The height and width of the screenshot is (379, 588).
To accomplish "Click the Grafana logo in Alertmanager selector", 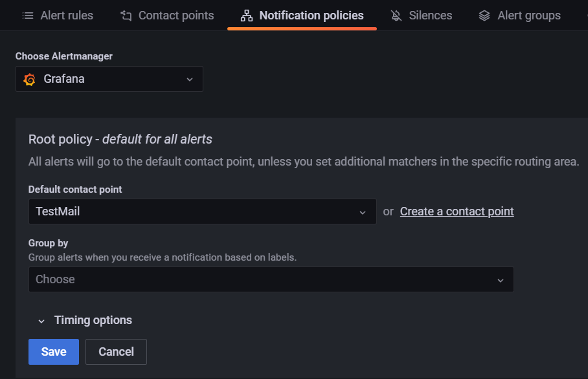I will pyautogui.click(x=29, y=80).
